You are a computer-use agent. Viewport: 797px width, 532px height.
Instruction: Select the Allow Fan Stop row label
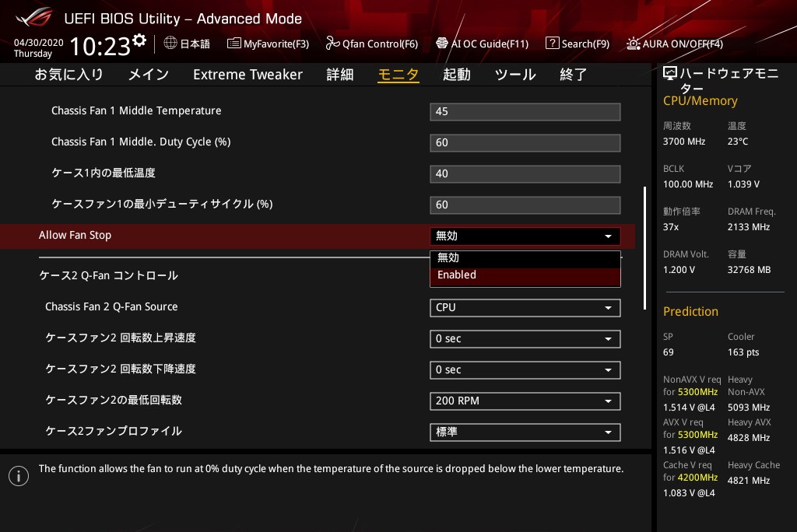pos(75,235)
